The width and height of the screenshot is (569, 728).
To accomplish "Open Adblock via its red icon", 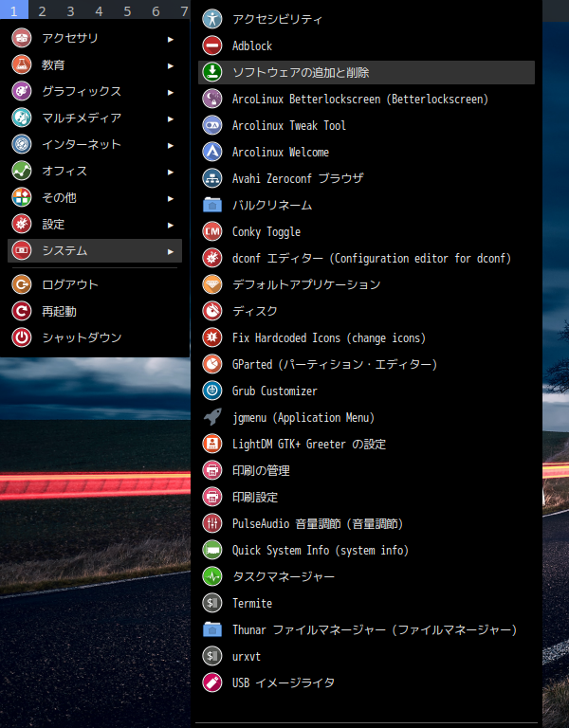I will [212, 45].
